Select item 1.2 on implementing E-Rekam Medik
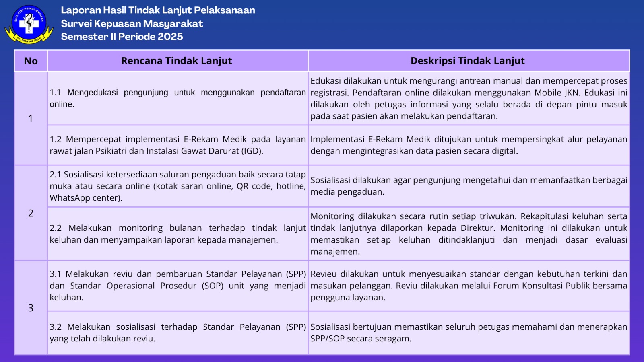644x362 pixels. coord(178,145)
